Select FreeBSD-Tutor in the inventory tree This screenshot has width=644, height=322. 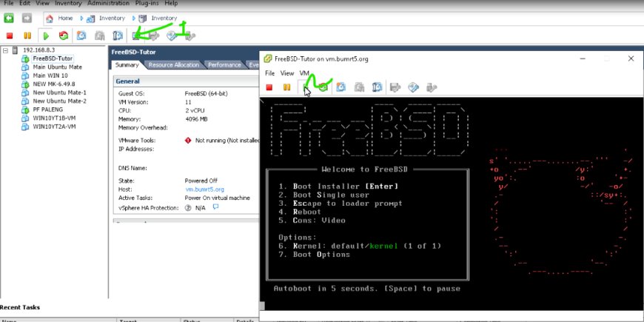click(53, 58)
